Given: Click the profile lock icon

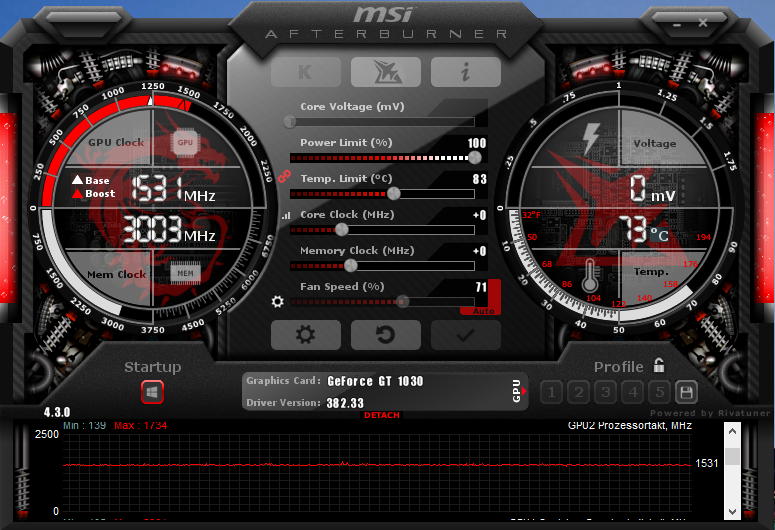Looking at the screenshot, I should pyautogui.click(x=659, y=365).
